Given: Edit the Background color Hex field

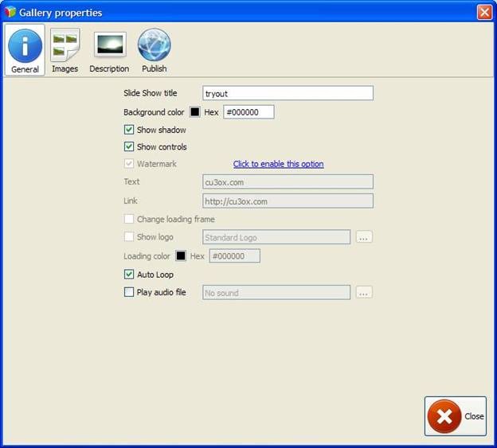Looking at the screenshot, I should coord(248,112).
